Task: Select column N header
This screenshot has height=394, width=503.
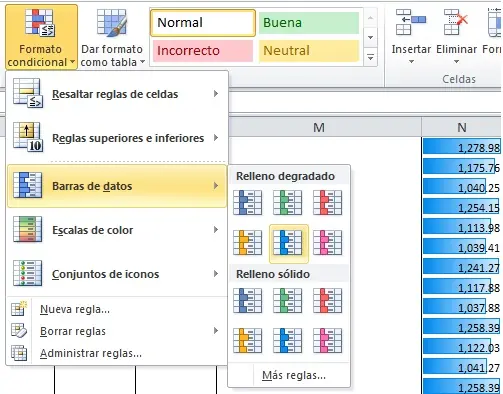Action: (x=462, y=127)
